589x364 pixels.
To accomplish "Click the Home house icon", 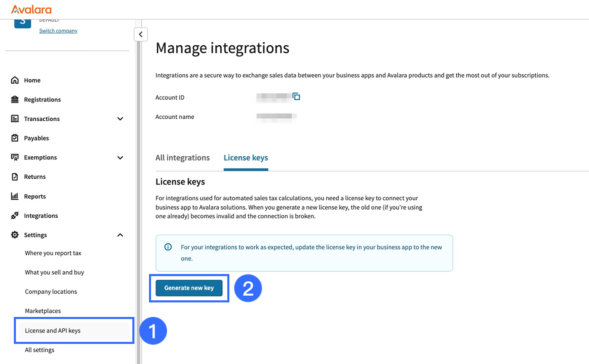I will pos(15,80).
